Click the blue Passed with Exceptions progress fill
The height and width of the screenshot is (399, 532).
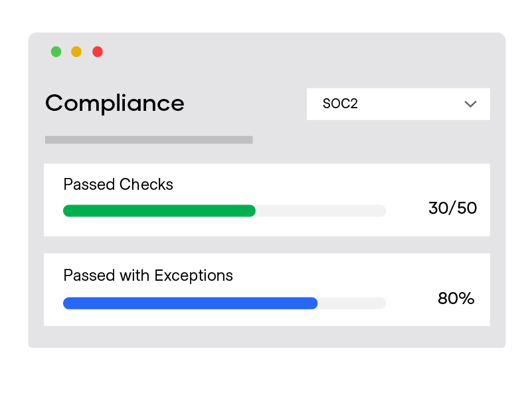point(190,303)
